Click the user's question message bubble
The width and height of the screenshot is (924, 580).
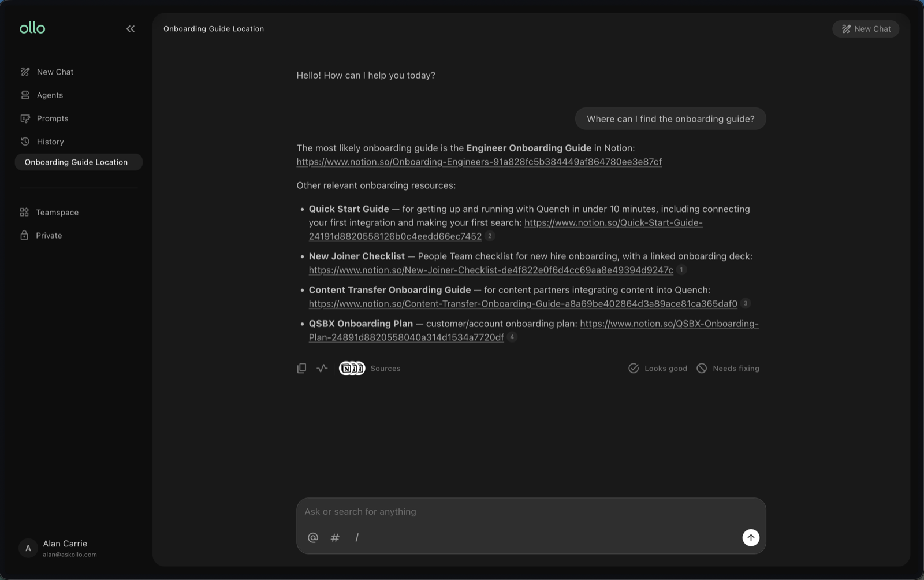[x=670, y=119]
